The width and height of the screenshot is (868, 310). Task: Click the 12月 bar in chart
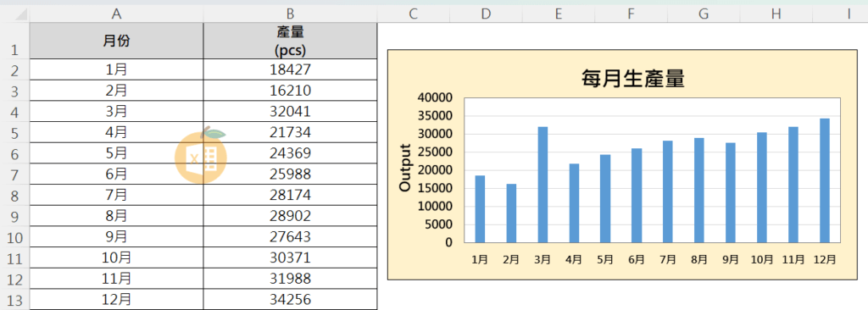tap(825, 180)
